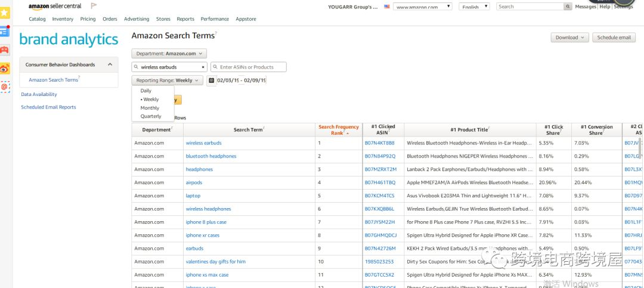Viewport: 644px width, 288px height.
Task: Open the red @ mail icon in sidebar
Action: click(5, 87)
